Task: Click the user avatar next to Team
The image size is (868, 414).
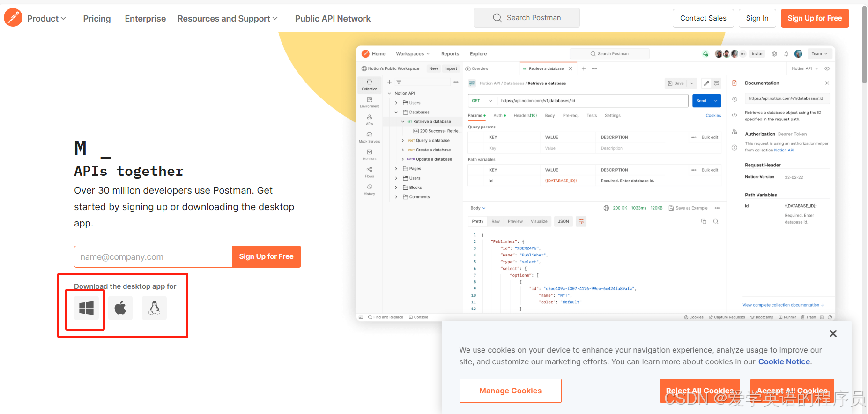Action: coord(799,54)
